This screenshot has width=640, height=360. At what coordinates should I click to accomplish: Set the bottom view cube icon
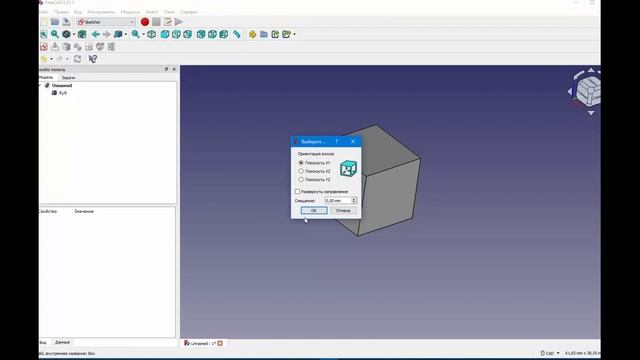point(212,34)
